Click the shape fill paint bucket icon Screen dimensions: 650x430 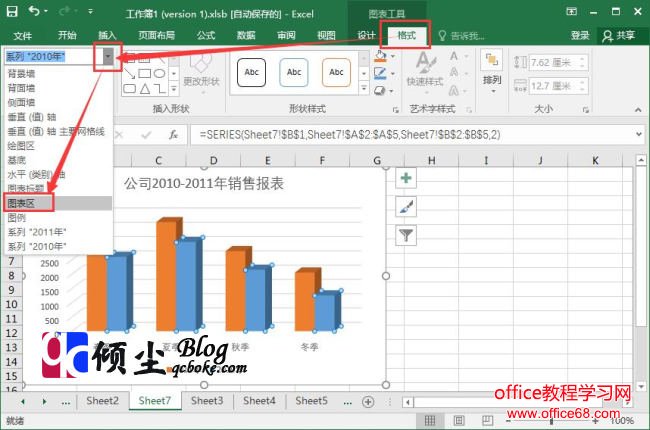click(x=380, y=56)
